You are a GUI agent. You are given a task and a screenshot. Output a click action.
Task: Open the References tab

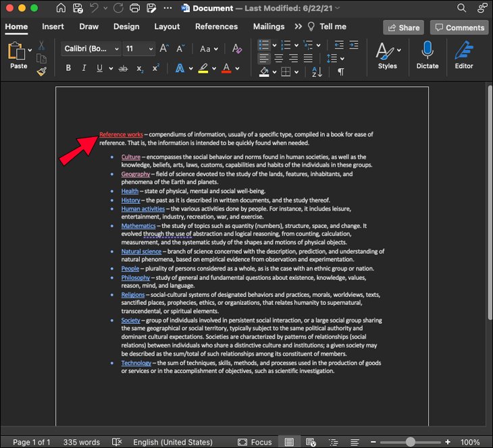pyautogui.click(x=216, y=27)
